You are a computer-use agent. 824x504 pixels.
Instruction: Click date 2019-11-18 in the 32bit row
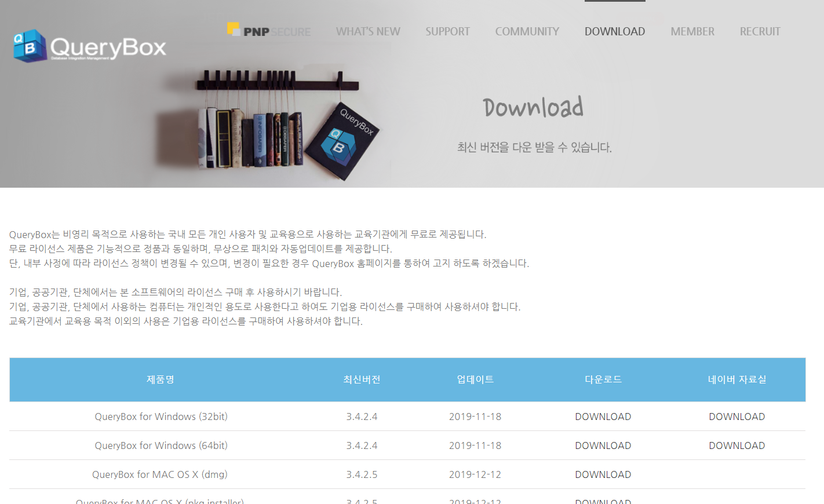[x=475, y=417]
